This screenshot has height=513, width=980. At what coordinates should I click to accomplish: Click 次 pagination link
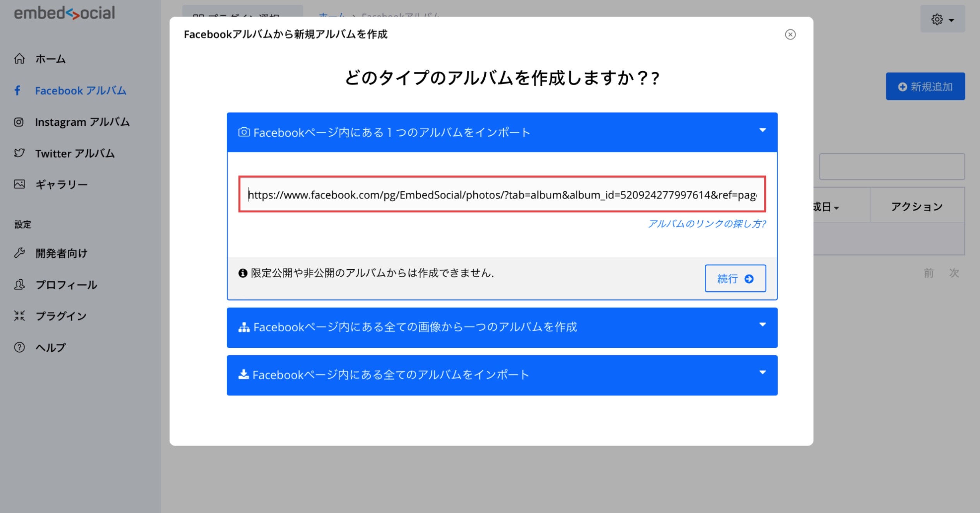(x=954, y=273)
